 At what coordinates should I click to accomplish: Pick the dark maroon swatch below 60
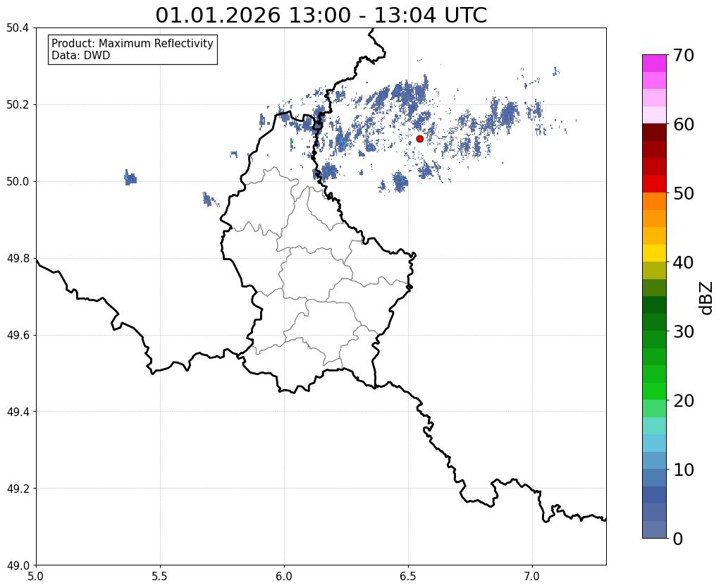point(654,133)
